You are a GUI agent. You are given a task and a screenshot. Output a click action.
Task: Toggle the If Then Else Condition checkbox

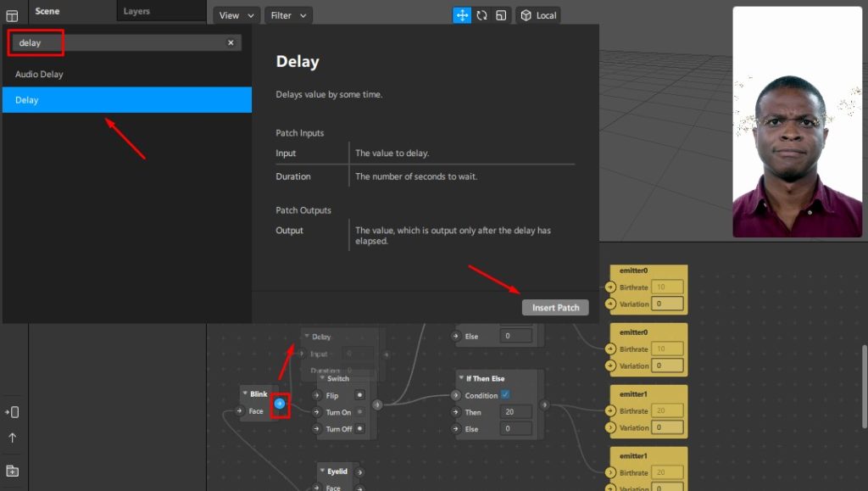(505, 395)
